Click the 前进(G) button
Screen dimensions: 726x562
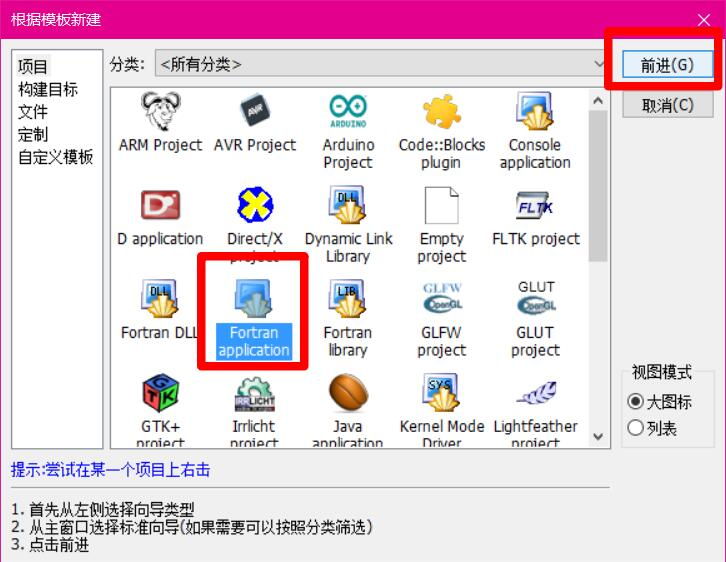tap(667, 65)
